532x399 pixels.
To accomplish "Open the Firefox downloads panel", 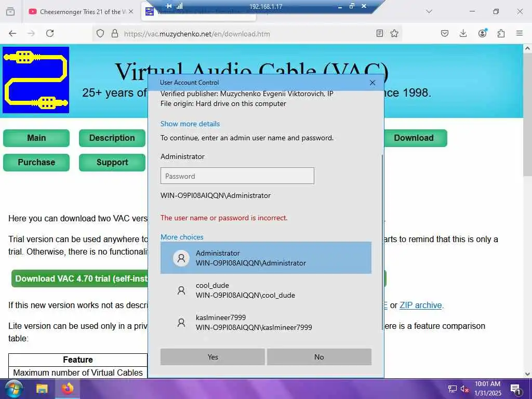I will tap(463, 33).
